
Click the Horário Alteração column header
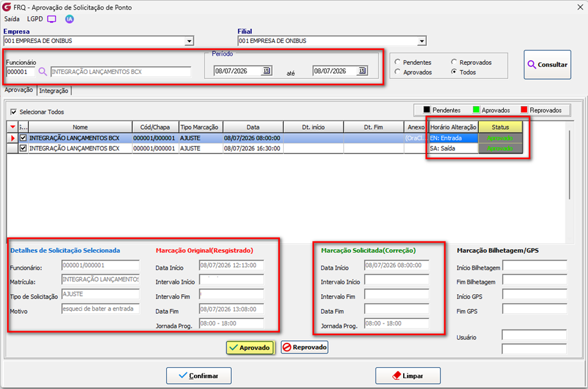(x=453, y=127)
